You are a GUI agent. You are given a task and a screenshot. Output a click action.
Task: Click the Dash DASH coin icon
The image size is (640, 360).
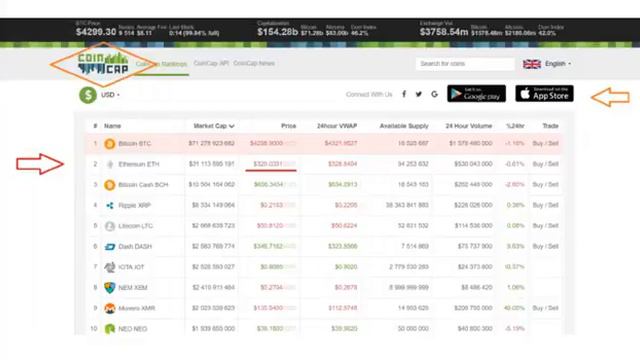click(x=109, y=247)
